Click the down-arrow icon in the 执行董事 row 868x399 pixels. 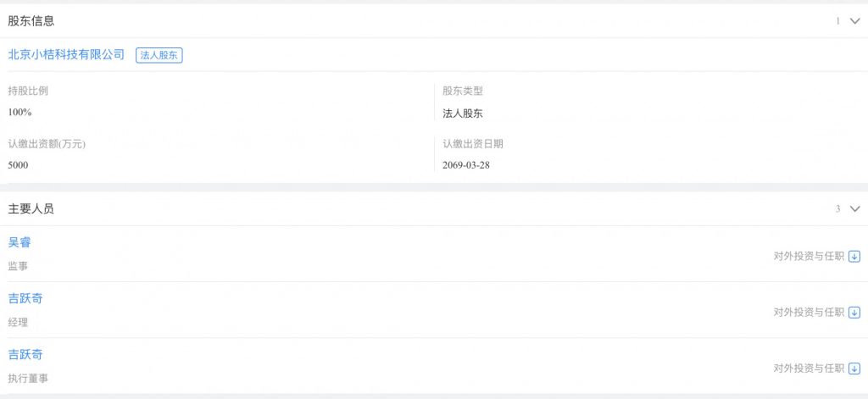pos(854,369)
